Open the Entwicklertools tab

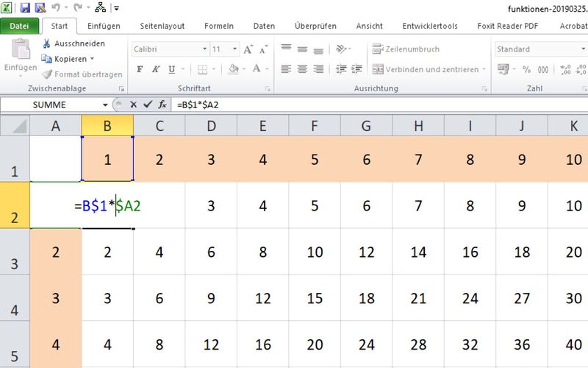430,26
